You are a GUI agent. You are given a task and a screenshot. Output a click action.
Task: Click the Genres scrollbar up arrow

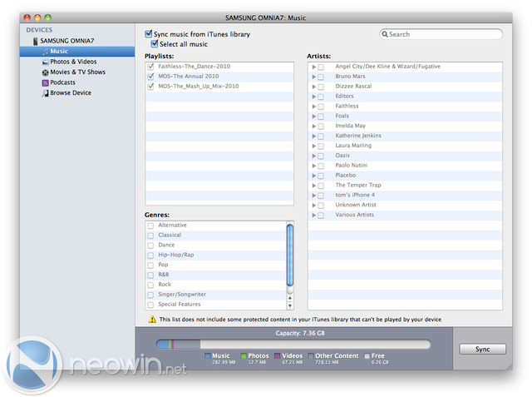pyautogui.click(x=290, y=298)
